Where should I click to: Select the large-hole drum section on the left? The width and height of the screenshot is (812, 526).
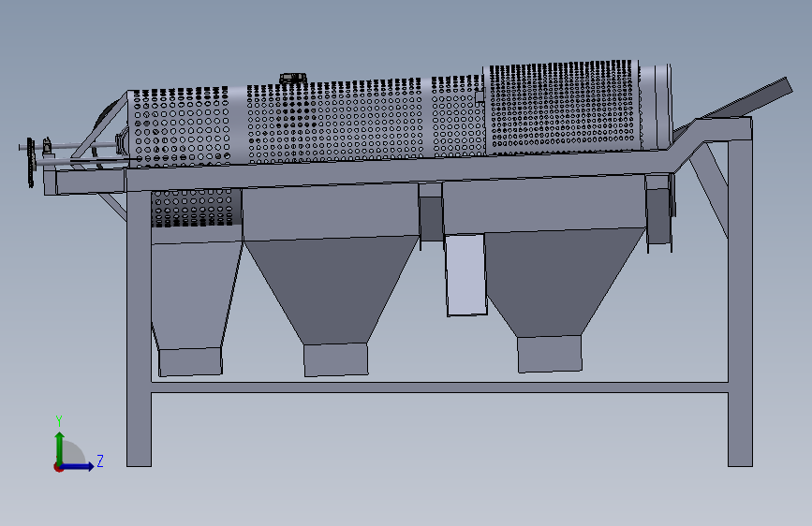click(x=179, y=127)
